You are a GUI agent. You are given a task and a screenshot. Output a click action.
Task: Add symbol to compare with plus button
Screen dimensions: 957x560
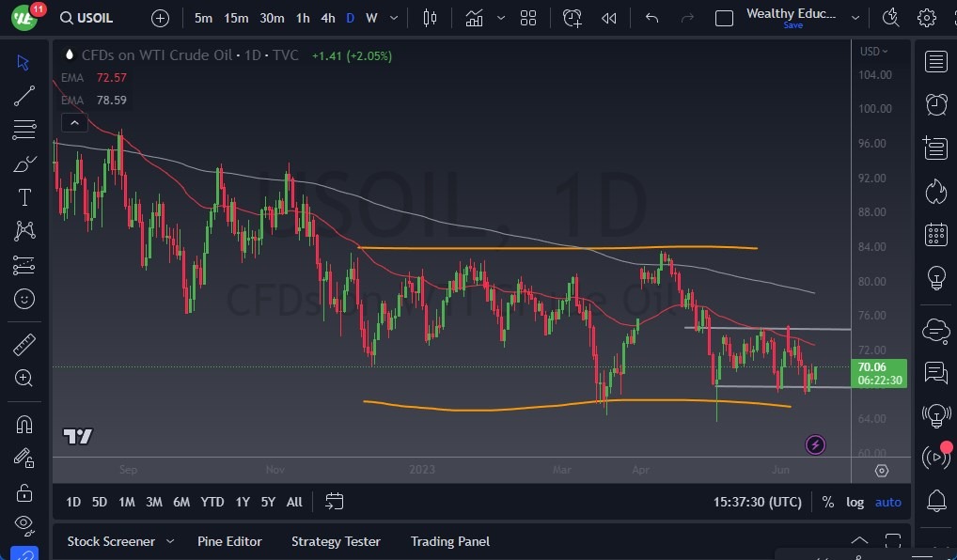pos(160,18)
